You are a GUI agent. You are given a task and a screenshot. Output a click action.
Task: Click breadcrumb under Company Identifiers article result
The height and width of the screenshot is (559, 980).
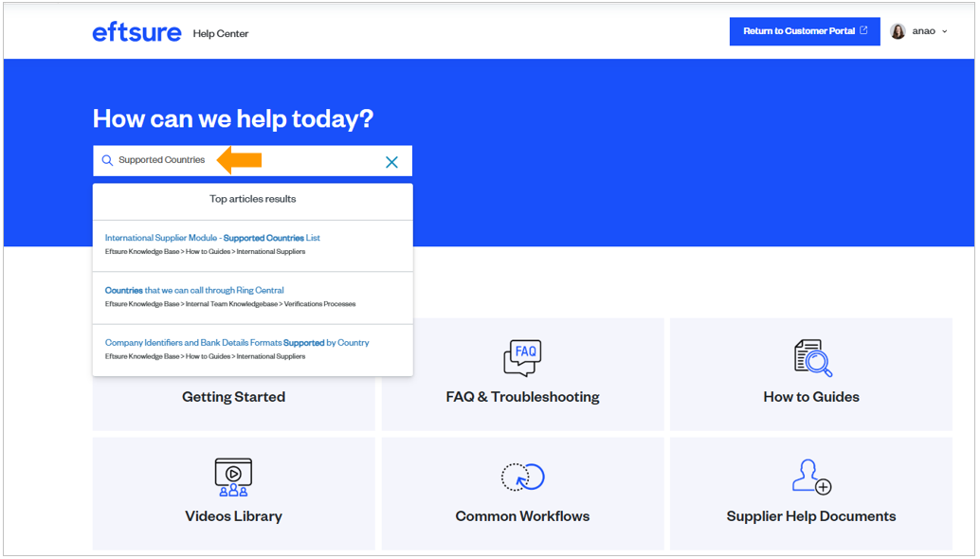(x=205, y=356)
